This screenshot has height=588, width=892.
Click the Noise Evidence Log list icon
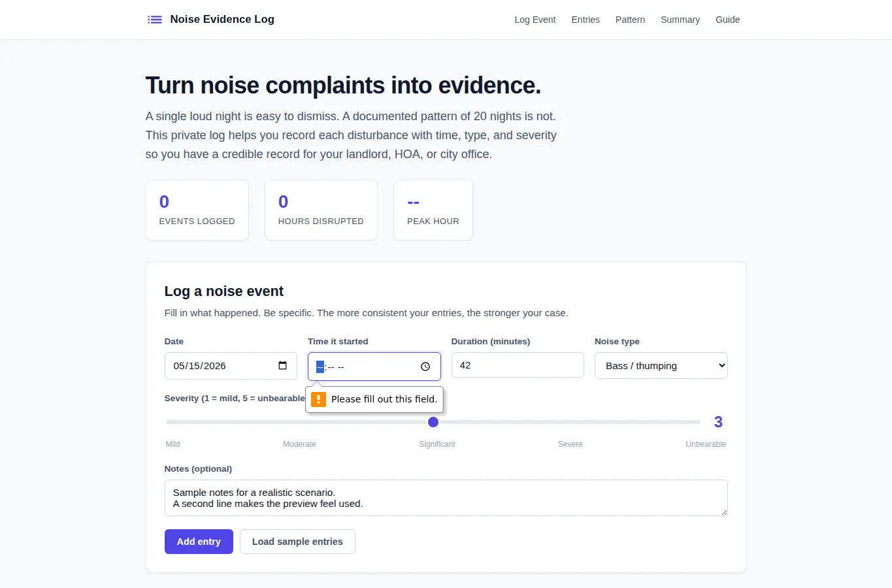[155, 20]
